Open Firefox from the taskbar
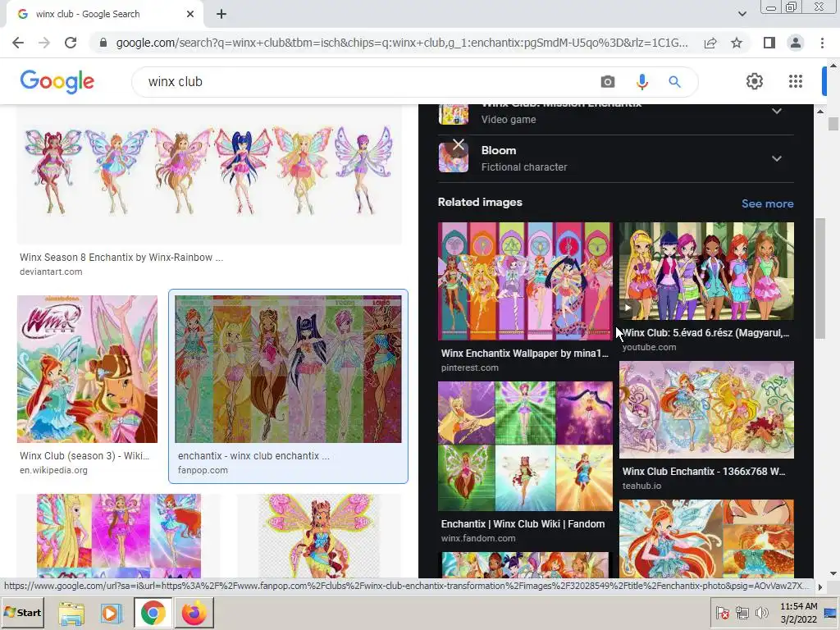 [x=194, y=613]
